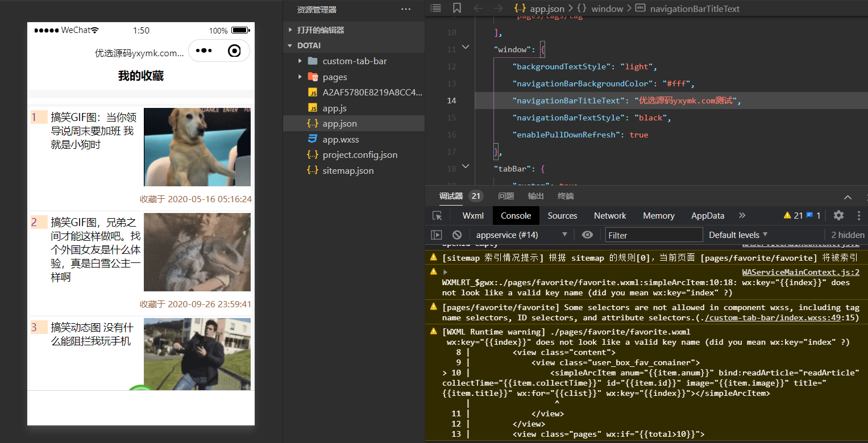This screenshot has width=868, height=443.
Task: Toggle the live expression eye icon
Action: [588, 235]
